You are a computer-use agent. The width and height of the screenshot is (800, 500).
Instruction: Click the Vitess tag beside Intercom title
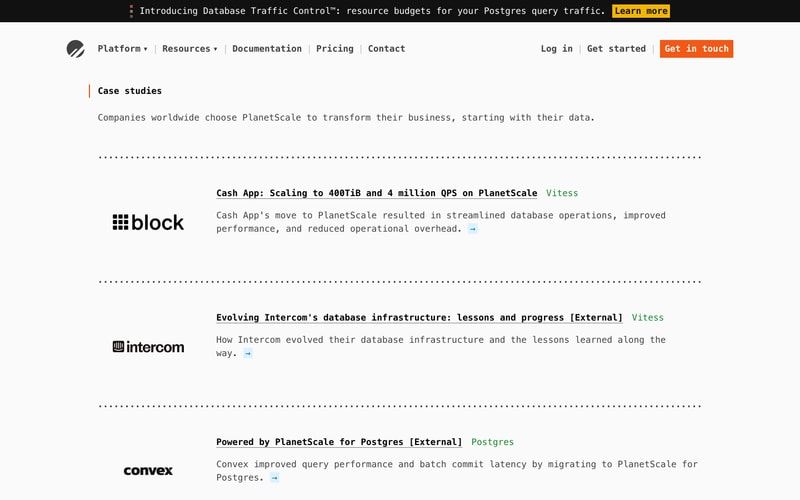[647, 318]
